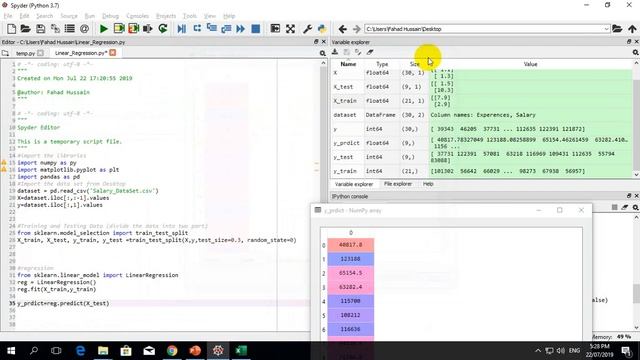
Task: Maximize current pane icon
Action: pos(276,29)
